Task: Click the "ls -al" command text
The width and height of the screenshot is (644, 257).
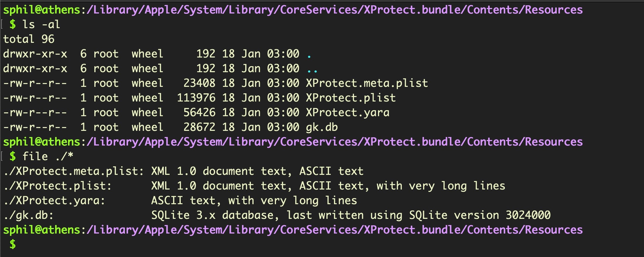Action: [x=41, y=24]
